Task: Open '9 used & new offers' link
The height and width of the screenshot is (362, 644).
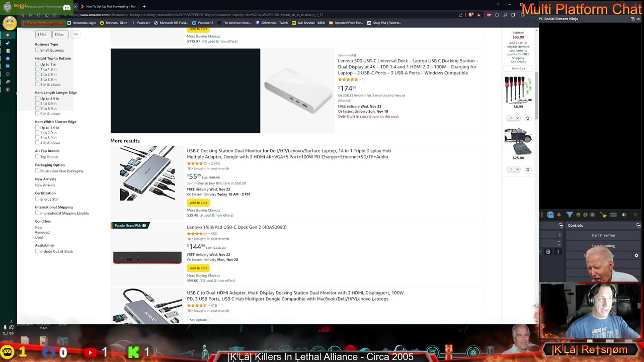Action: pos(216,215)
